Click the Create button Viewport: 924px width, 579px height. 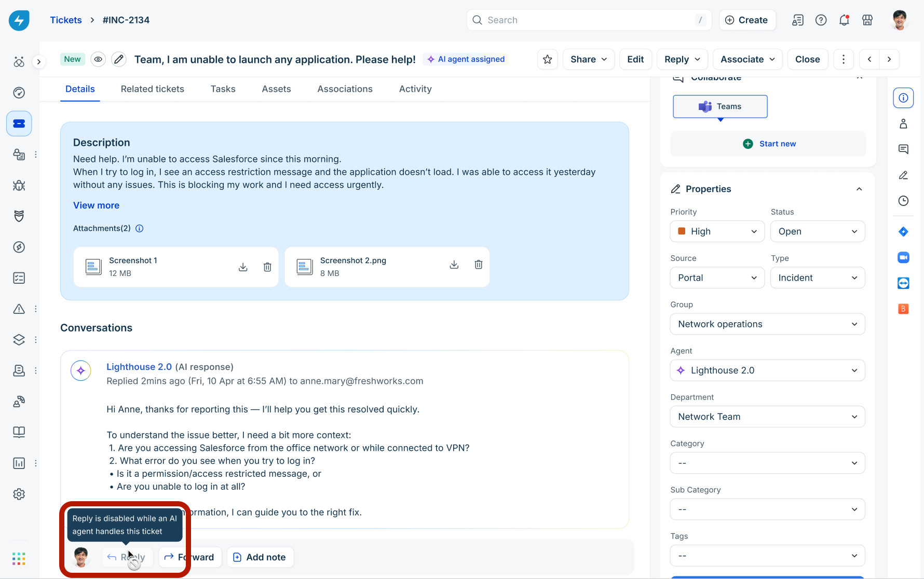(747, 20)
